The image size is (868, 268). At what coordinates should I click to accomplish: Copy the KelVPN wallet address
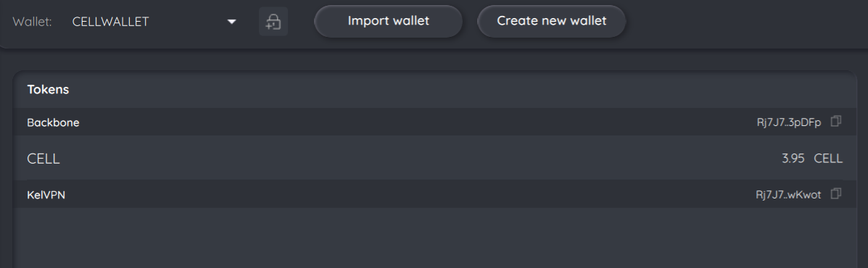[x=836, y=193]
